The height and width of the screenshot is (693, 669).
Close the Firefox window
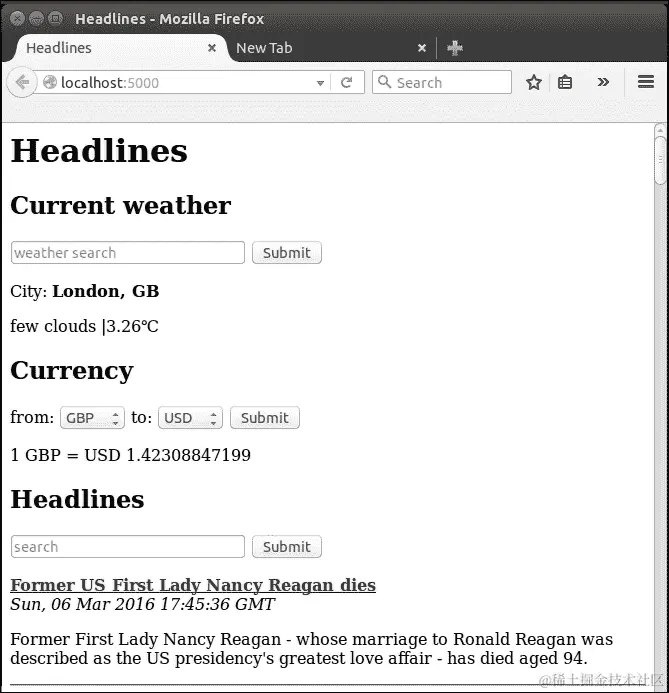coord(17,19)
